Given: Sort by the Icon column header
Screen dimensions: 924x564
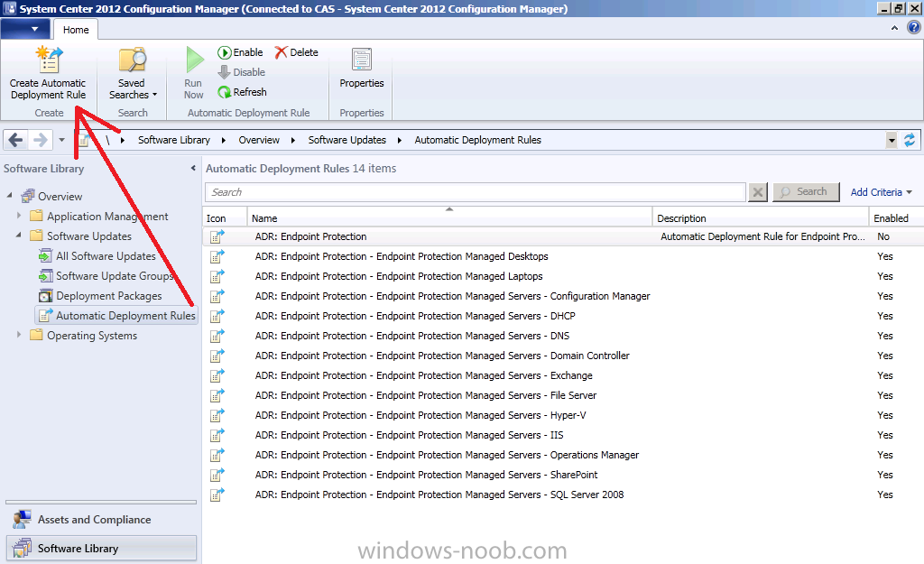Looking at the screenshot, I should tap(225, 218).
